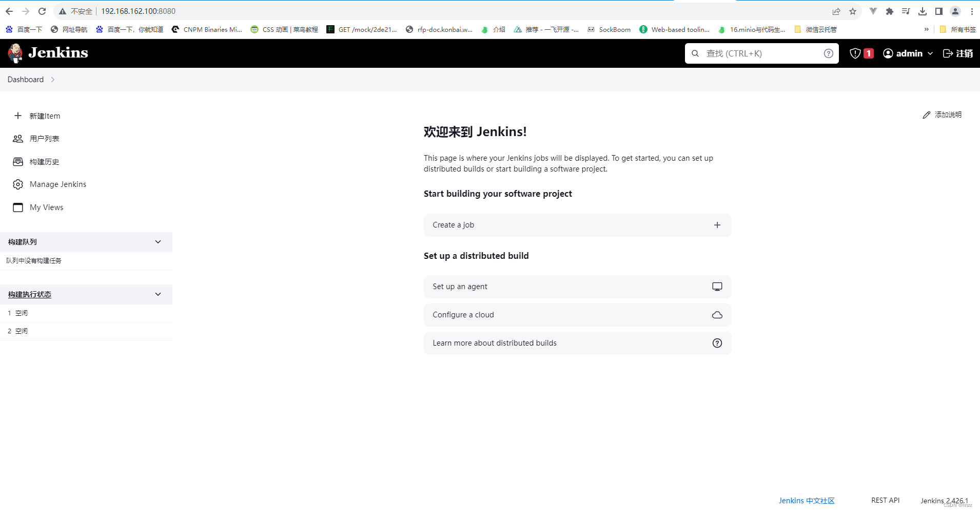Image resolution: width=980 pixels, height=512 pixels.
Task: Toggle browser side panel icon
Action: (x=939, y=11)
